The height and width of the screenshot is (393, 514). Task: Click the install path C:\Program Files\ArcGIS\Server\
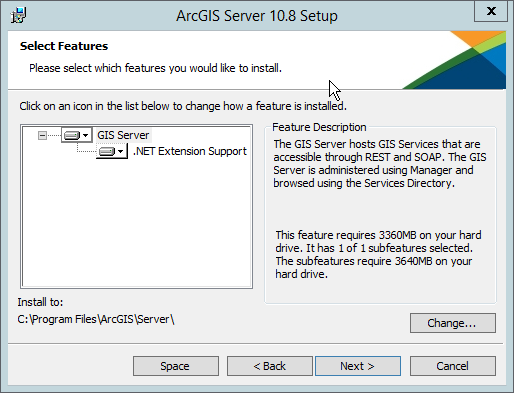[96, 319]
